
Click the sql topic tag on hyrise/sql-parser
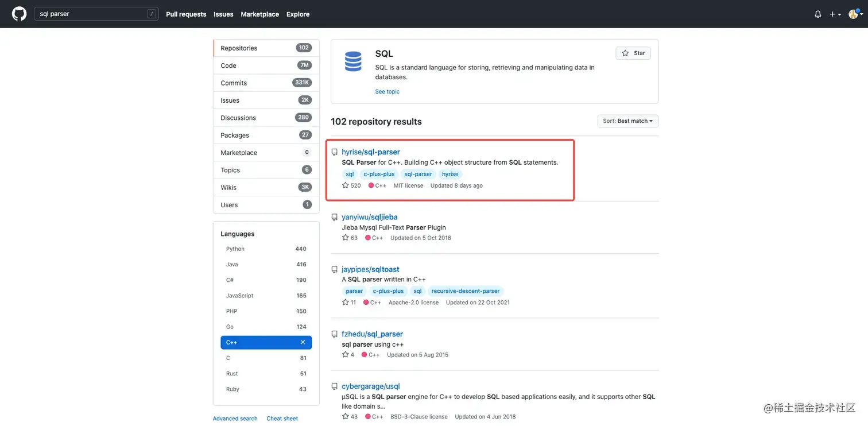tap(350, 174)
